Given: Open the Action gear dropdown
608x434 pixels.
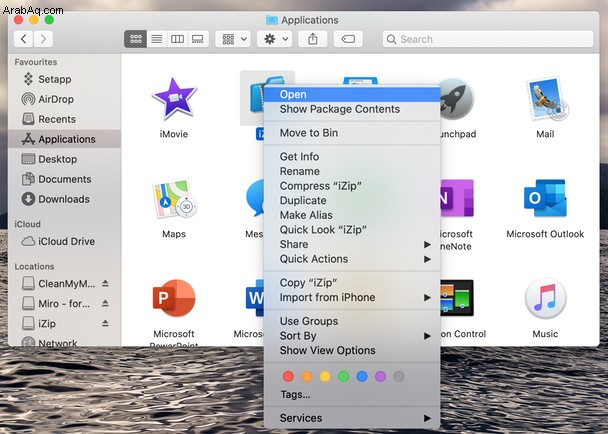Looking at the screenshot, I should coord(274,39).
